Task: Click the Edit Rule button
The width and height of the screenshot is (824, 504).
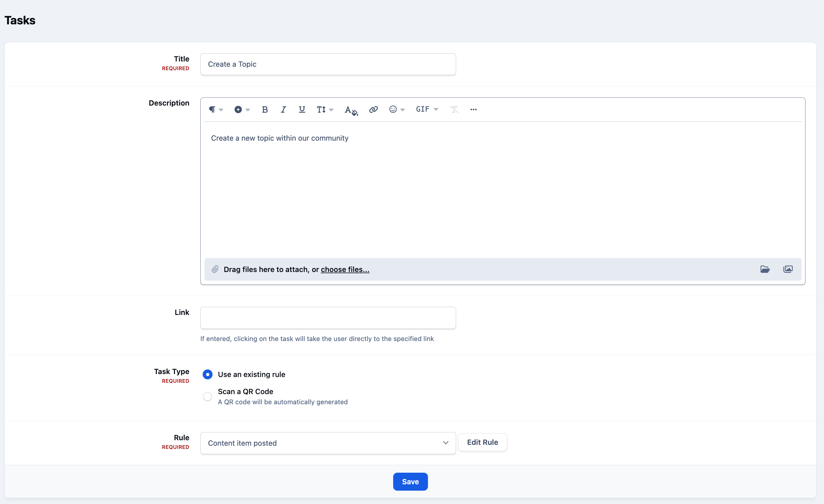Action: [x=482, y=442]
